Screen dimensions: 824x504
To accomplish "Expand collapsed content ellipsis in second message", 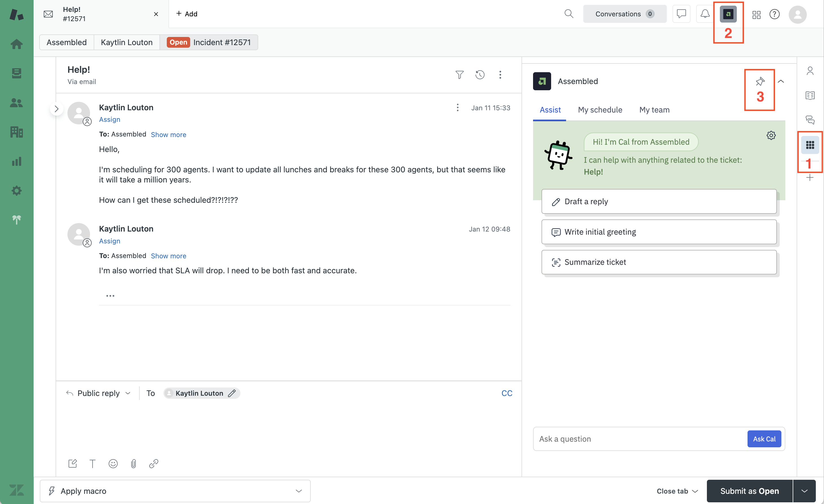I will (110, 296).
